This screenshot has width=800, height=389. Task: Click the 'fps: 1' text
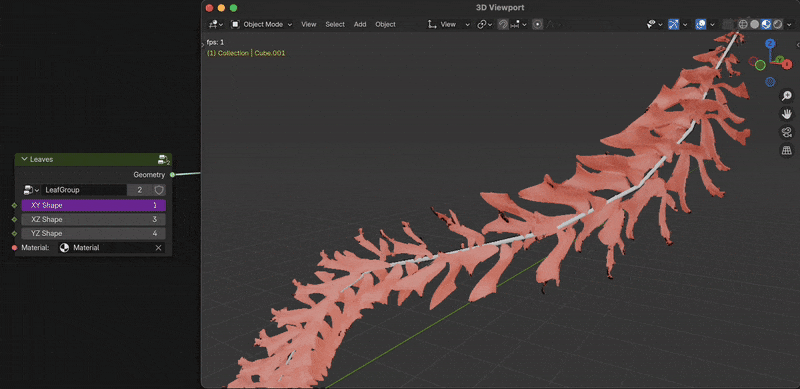(215, 42)
